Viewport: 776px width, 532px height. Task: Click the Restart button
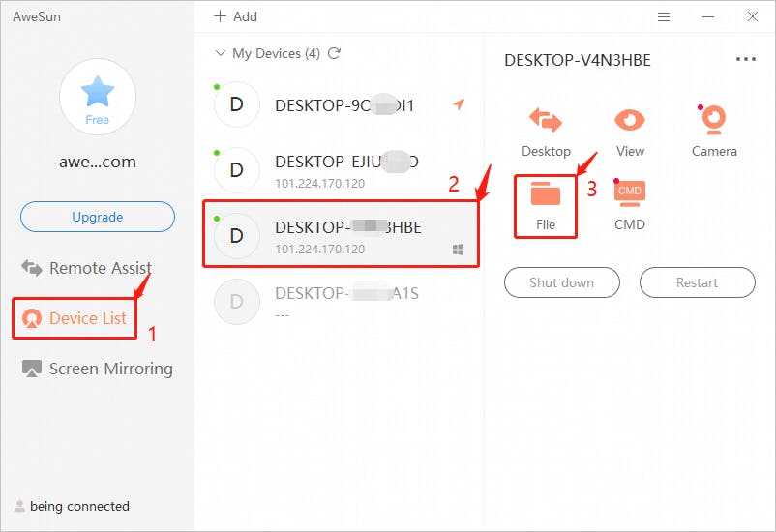pos(698,282)
